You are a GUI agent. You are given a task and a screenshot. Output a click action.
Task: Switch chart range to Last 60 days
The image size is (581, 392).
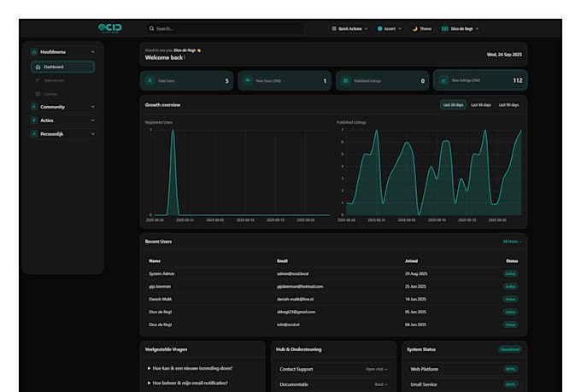(481, 105)
